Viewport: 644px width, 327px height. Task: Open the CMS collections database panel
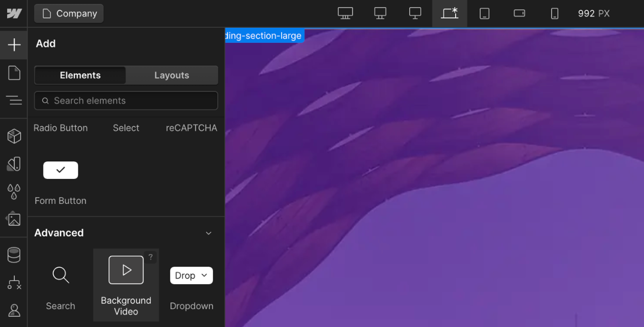14,255
